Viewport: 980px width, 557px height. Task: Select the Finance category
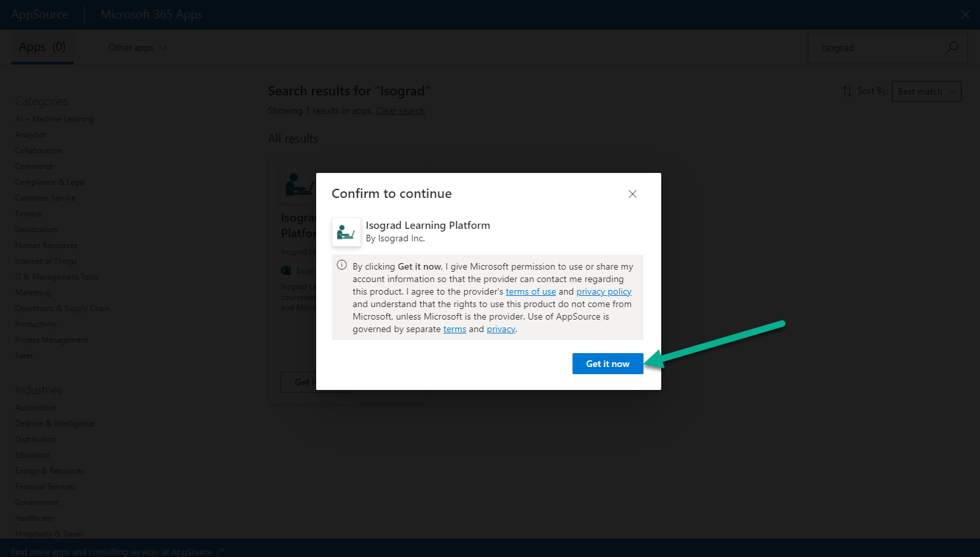pyautogui.click(x=28, y=214)
